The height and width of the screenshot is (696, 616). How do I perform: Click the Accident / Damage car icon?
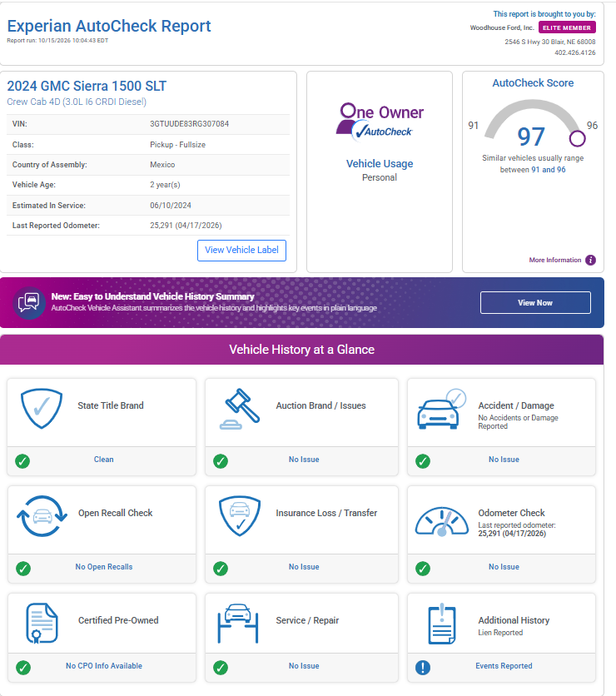[x=441, y=410]
